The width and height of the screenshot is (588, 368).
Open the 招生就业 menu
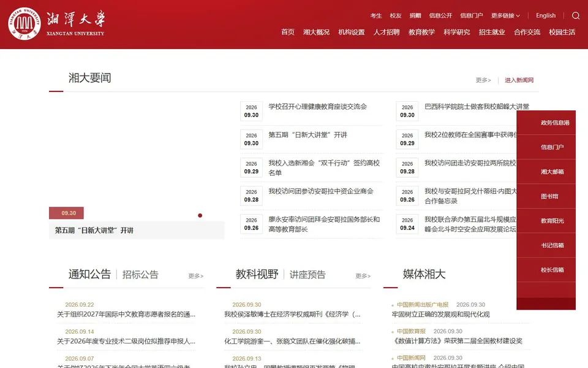coord(492,33)
